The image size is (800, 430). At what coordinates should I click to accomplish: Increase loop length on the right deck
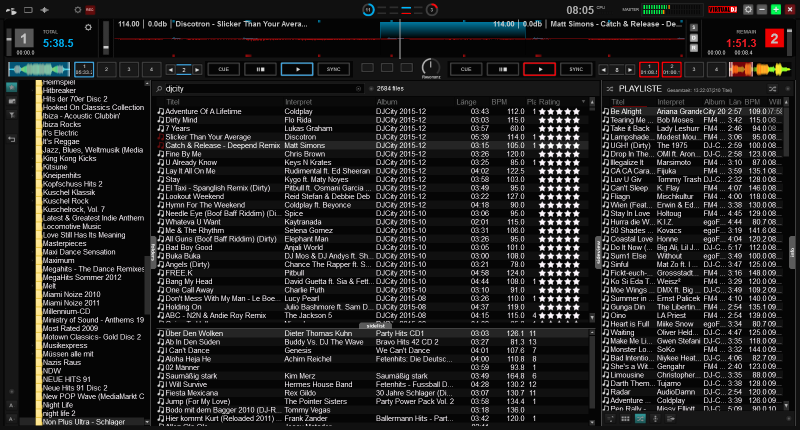630,70
